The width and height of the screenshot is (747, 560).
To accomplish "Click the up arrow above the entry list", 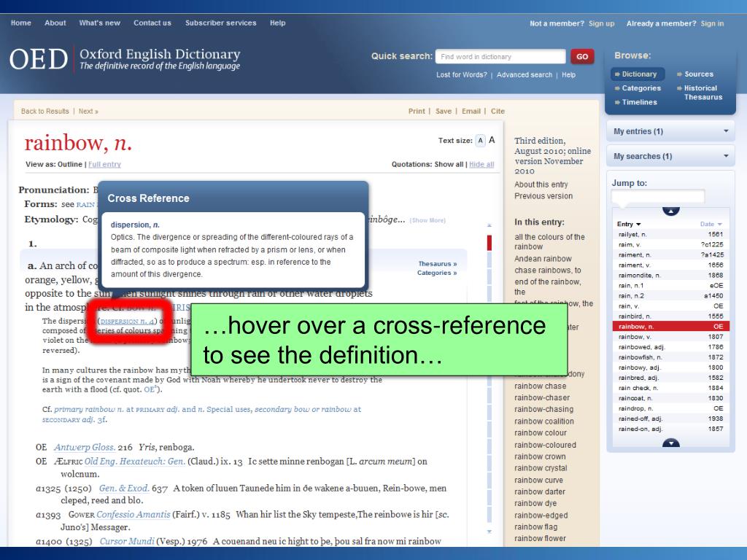I will point(671,211).
